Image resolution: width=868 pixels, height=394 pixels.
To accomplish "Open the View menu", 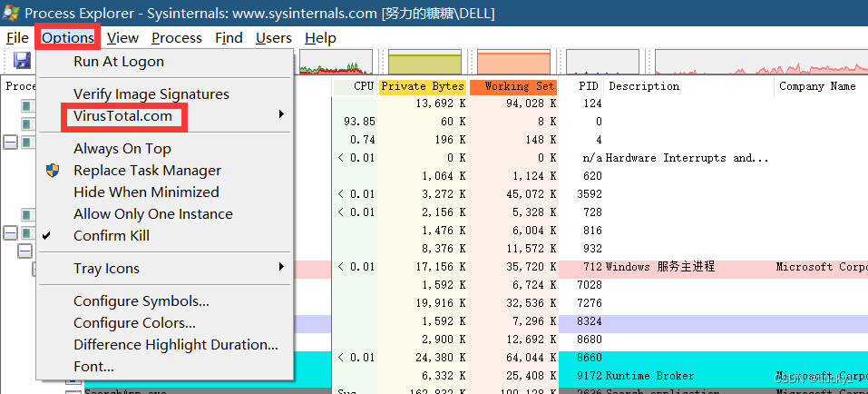I will click(122, 38).
